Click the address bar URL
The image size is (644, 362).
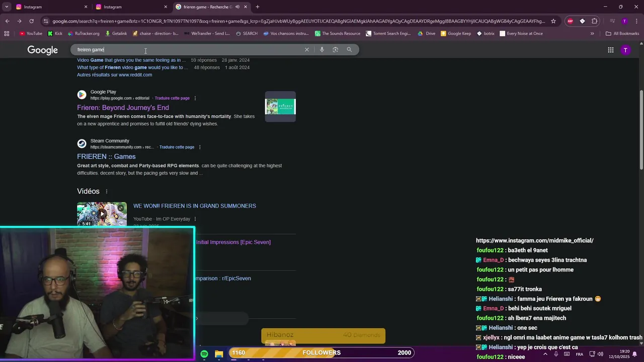click(x=298, y=21)
